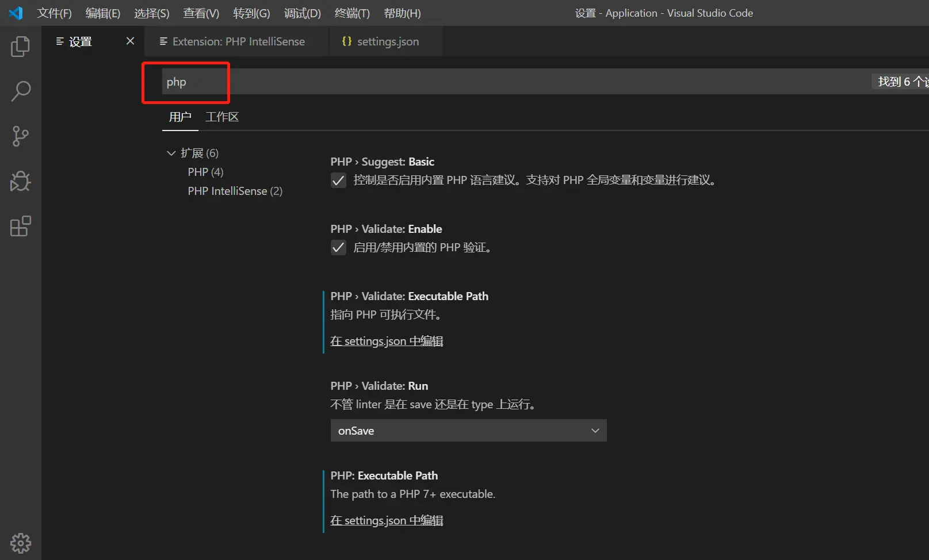
Task: Open the Search view in activity bar
Action: [21, 91]
